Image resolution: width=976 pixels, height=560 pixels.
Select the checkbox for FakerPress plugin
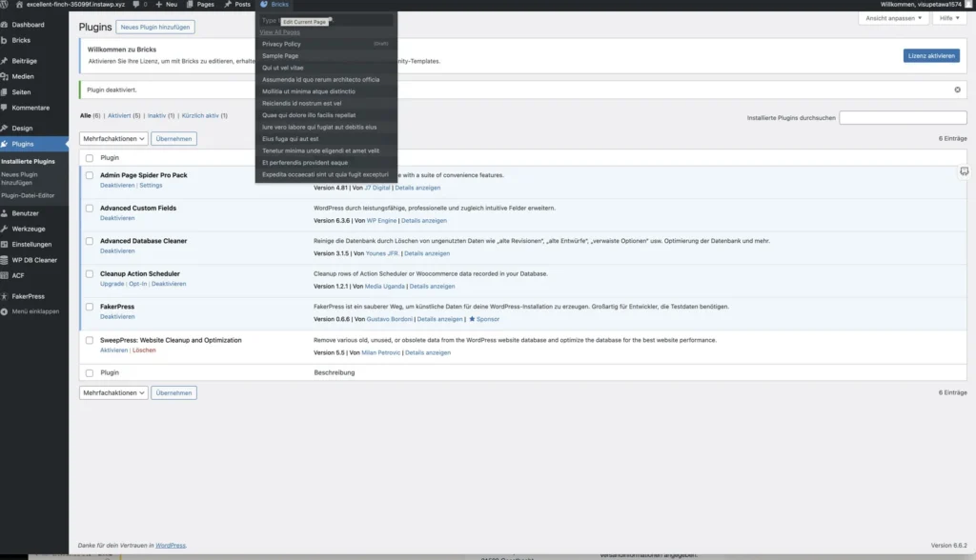90,307
